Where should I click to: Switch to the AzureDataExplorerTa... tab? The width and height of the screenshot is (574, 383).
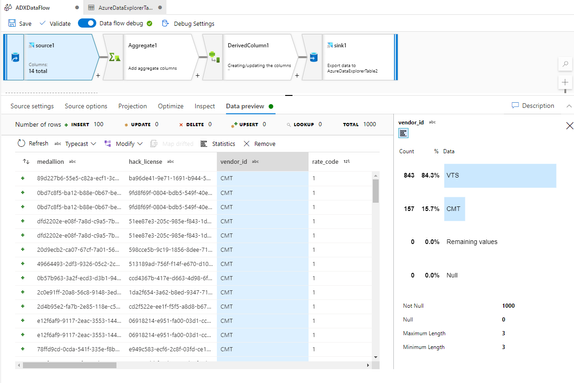tap(125, 7)
